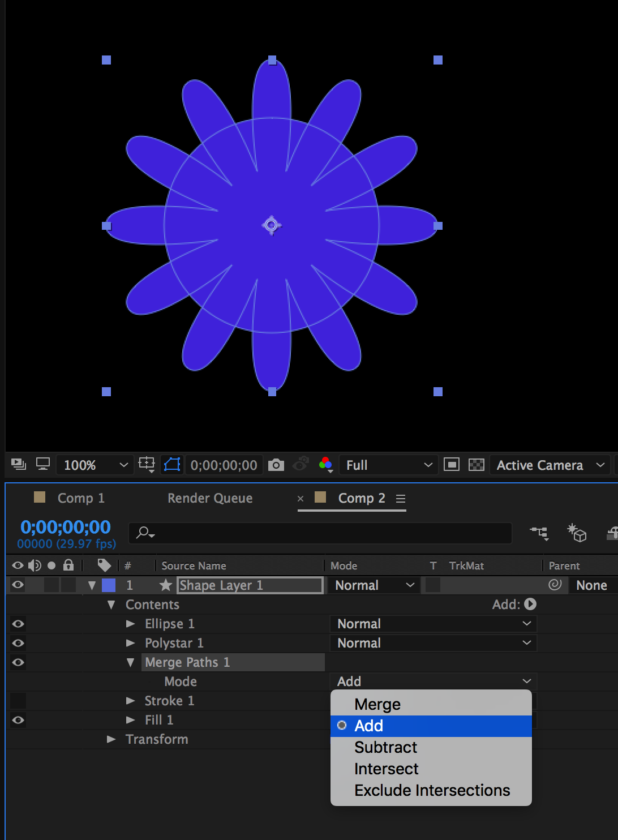Choose Subtract from the mode menu

click(431, 747)
